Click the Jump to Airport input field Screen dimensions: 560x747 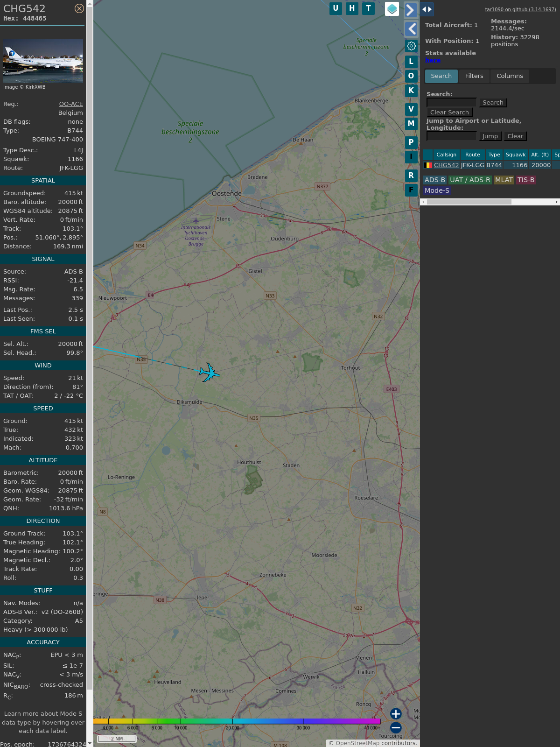point(451,136)
